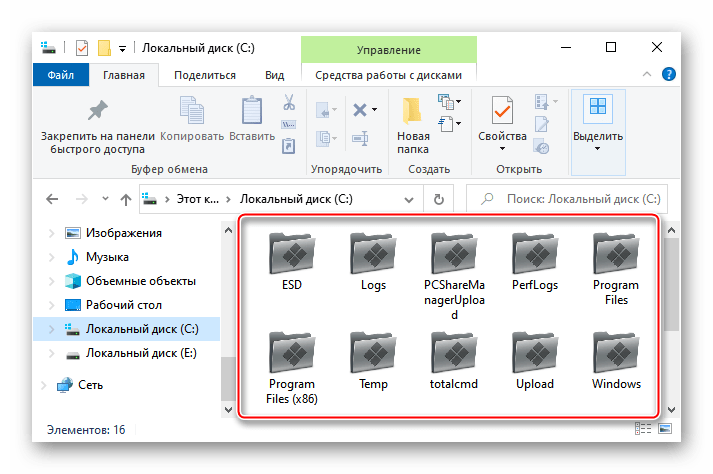The height and width of the screenshot is (474, 713).
Task: Open the recent locations dropdown arrow
Action: point(105,198)
